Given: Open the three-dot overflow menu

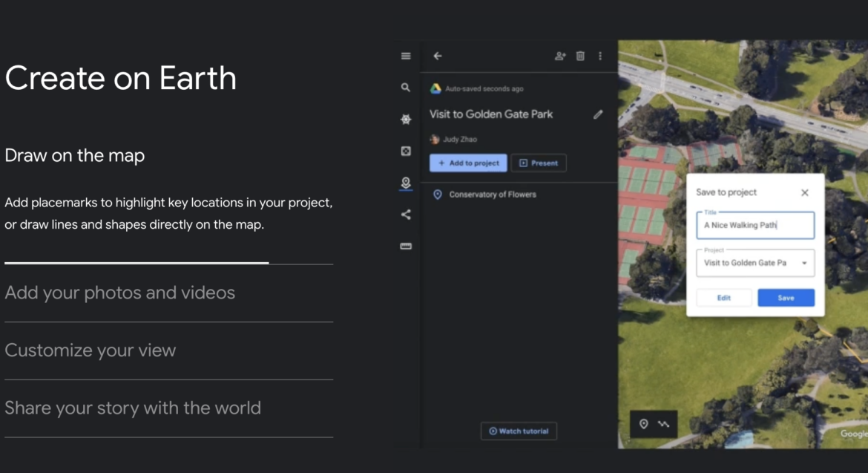Looking at the screenshot, I should click(599, 56).
